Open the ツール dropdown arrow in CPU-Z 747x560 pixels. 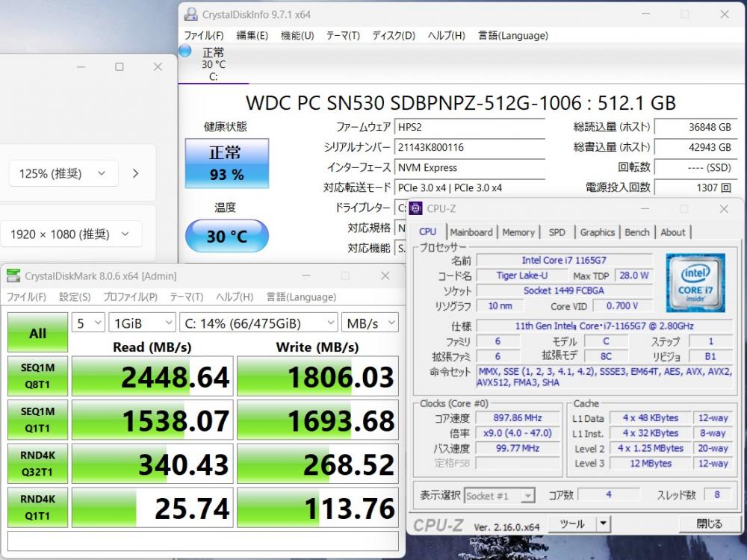click(603, 524)
